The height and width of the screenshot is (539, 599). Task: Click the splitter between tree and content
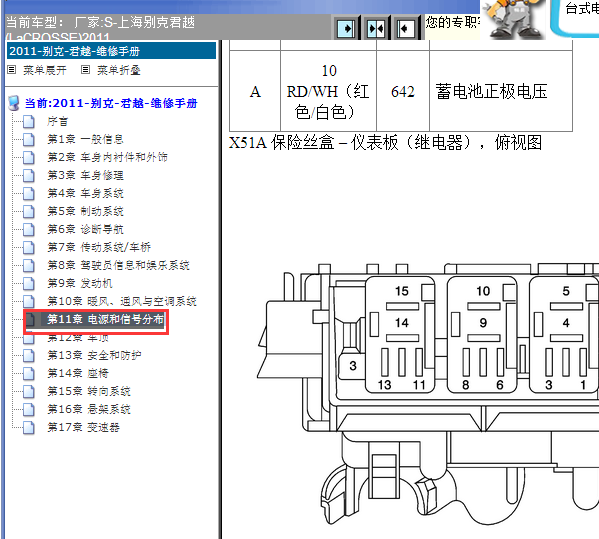click(x=220, y=289)
